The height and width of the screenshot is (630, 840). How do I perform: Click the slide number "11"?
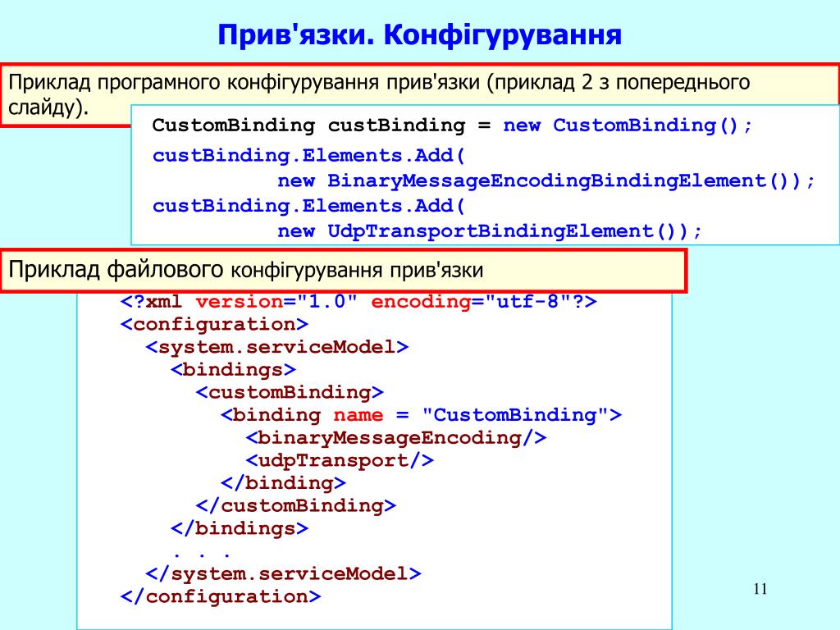click(760, 589)
